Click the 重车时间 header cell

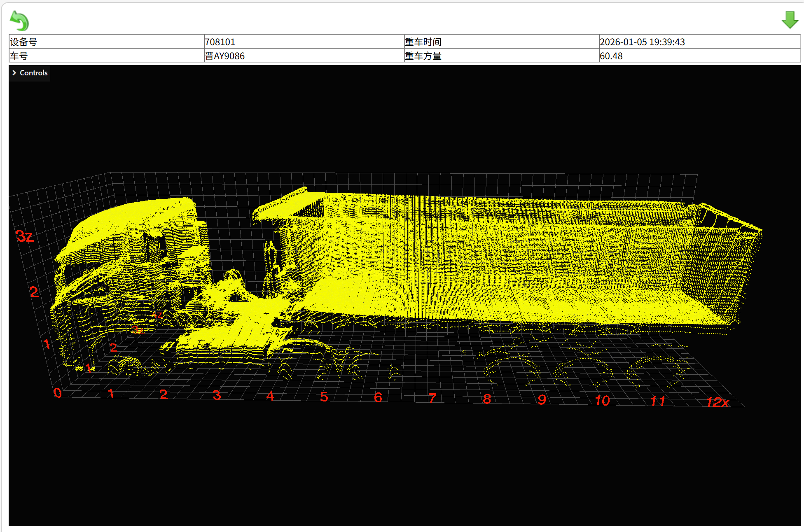(423, 42)
